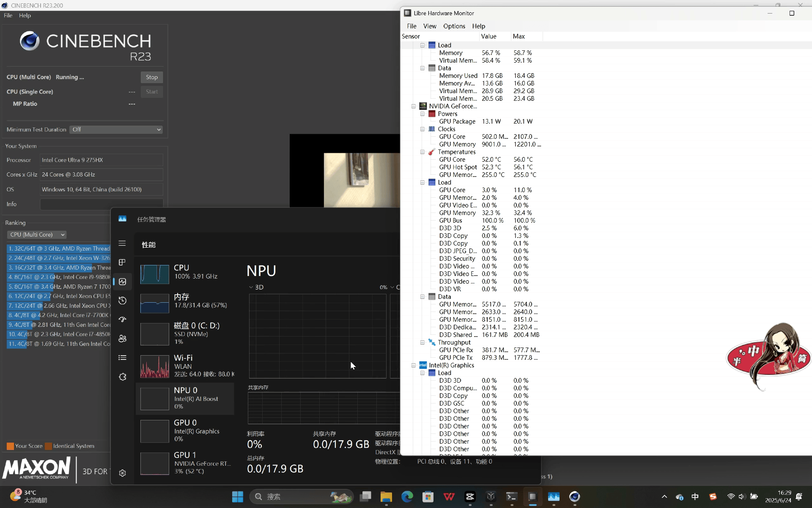
Task: Collapse the NVIDIA GeForce tree node
Action: (414, 106)
